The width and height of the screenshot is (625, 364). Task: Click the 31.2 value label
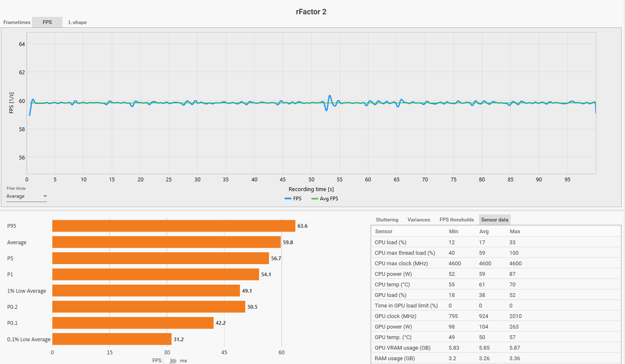179,339
